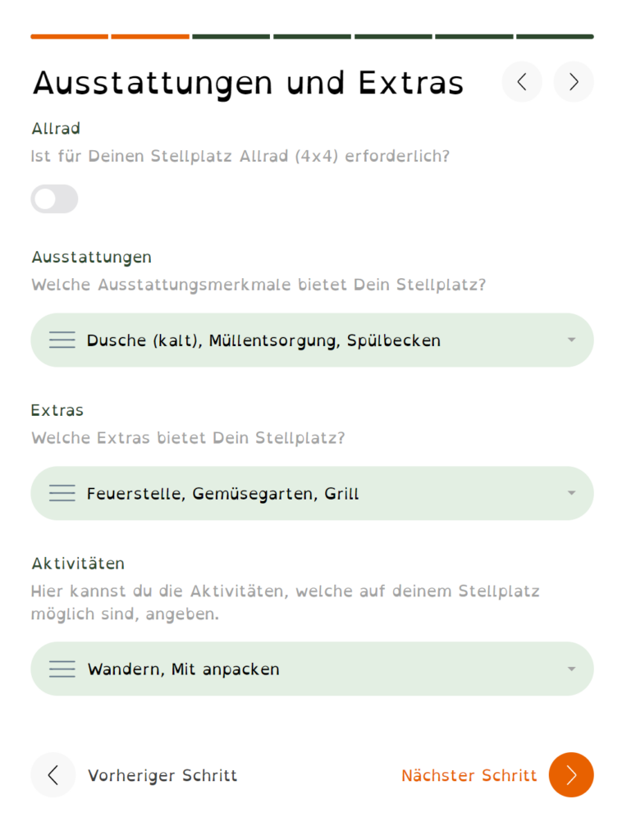The height and width of the screenshot is (840, 636).
Task: Open the Ausstattungen selection dropdown
Action: [312, 339]
